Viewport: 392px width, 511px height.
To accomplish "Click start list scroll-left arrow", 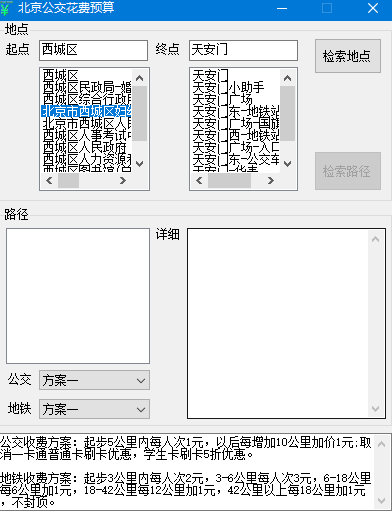I will coord(49,180).
